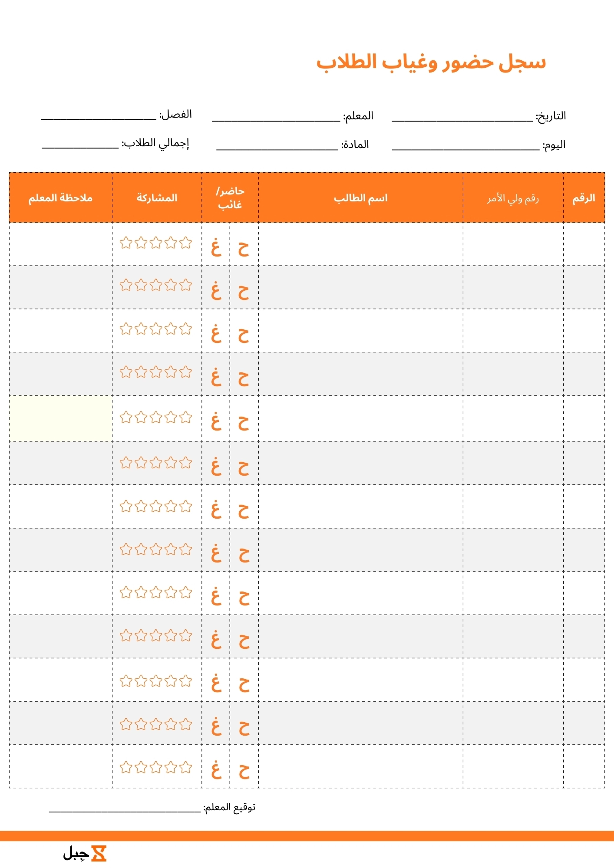
Task: Mark present (ح) in the sixth row
Action: (243, 468)
